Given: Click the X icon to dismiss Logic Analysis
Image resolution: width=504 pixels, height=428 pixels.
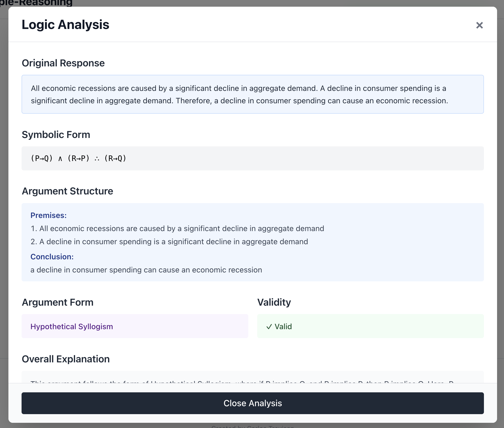Looking at the screenshot, I should point(479,25).
